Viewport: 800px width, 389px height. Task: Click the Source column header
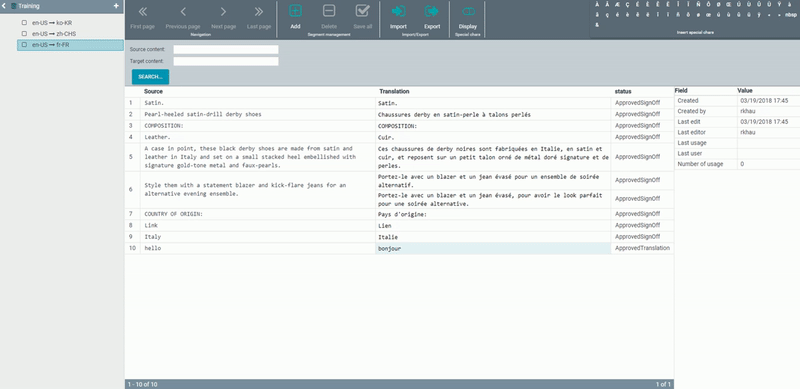tap(154, 91)
